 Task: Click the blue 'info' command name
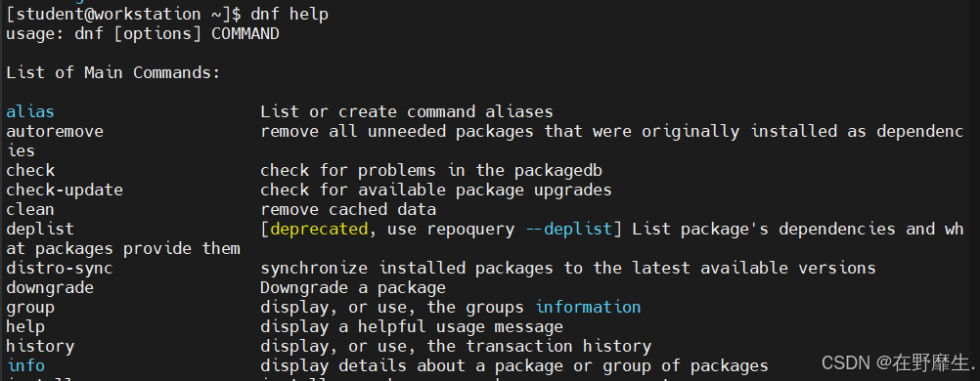tap(25, 365)
